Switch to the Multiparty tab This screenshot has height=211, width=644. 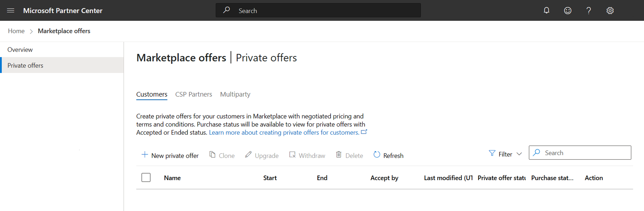click(235, 94)
